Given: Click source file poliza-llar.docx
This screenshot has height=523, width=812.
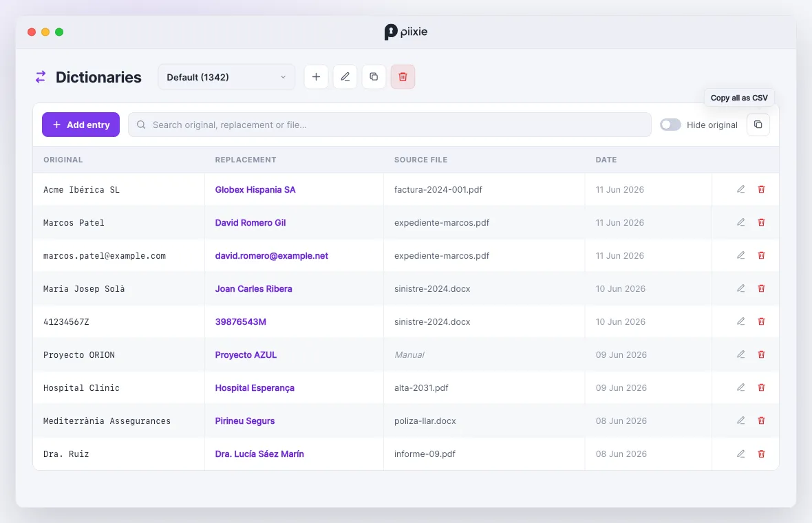Looking at the screenshot, I should pos(425,421).
